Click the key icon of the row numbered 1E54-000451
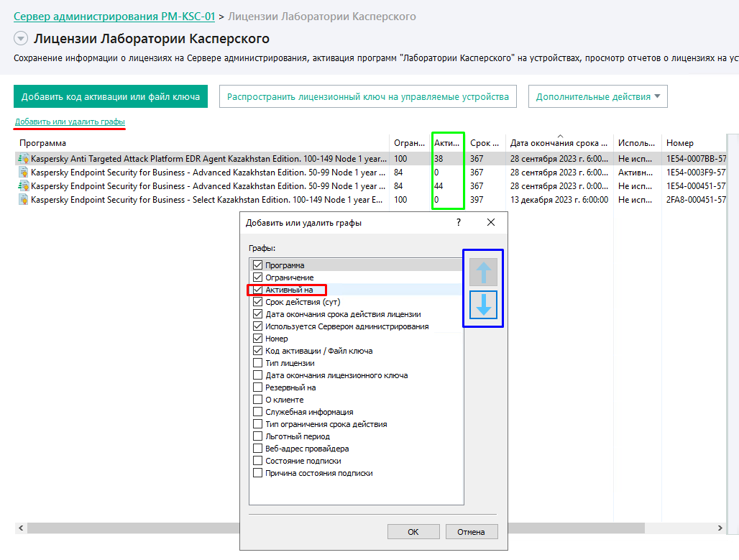The width and height of the screenshot is (739, 560). click(23, 186)
